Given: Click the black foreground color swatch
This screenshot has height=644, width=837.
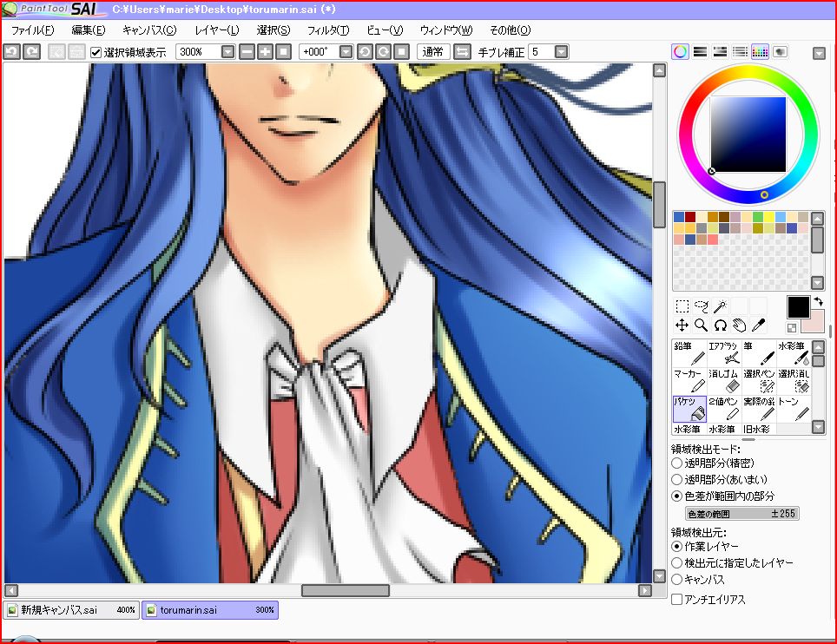Looking at the screenshot, I should click(x=798, y=307).
